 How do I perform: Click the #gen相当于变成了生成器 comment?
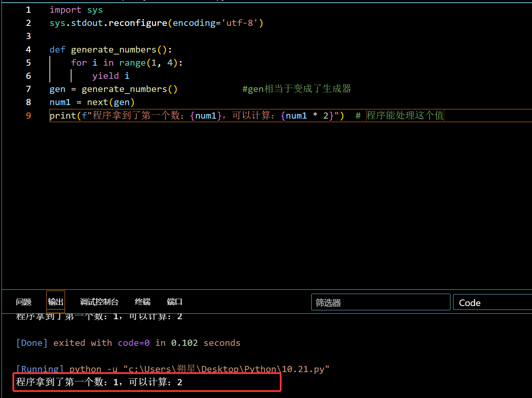pyautogui.click(x=297, y=89)
